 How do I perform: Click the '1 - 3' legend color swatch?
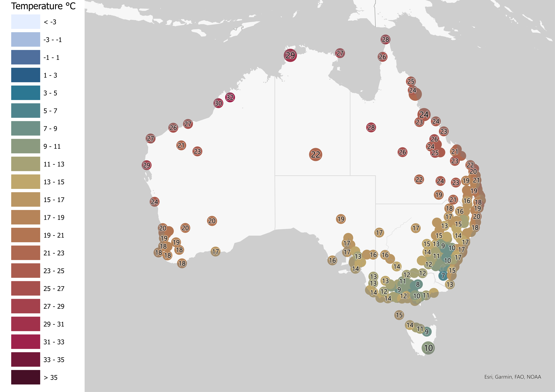coord(26,75)
